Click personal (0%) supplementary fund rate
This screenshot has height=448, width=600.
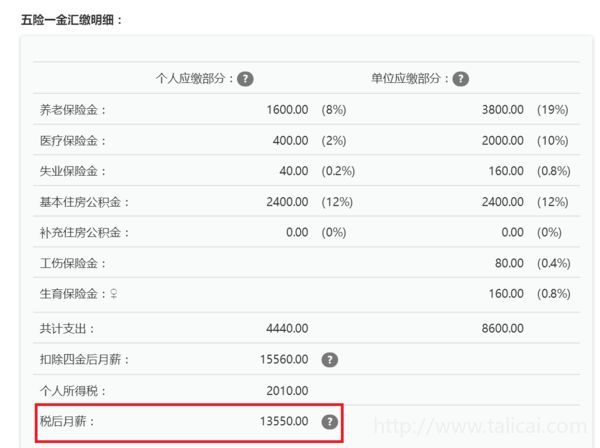(334, 232)
